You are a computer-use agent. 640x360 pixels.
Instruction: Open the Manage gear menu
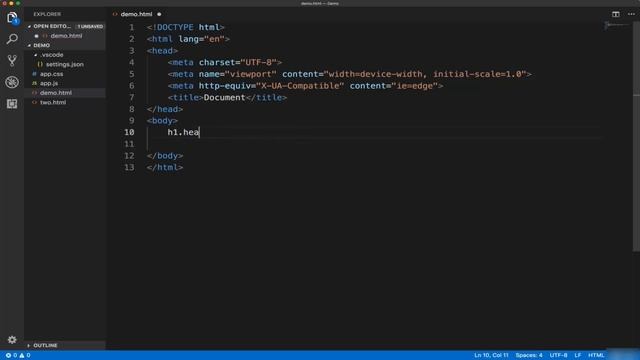pos(12,340)
